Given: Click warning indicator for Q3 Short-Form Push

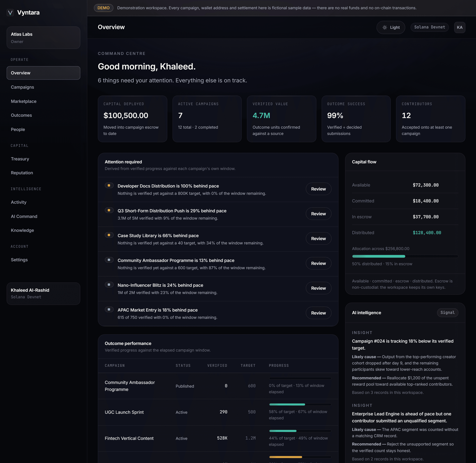Looking at the screenshot, I should pos(109,210).
